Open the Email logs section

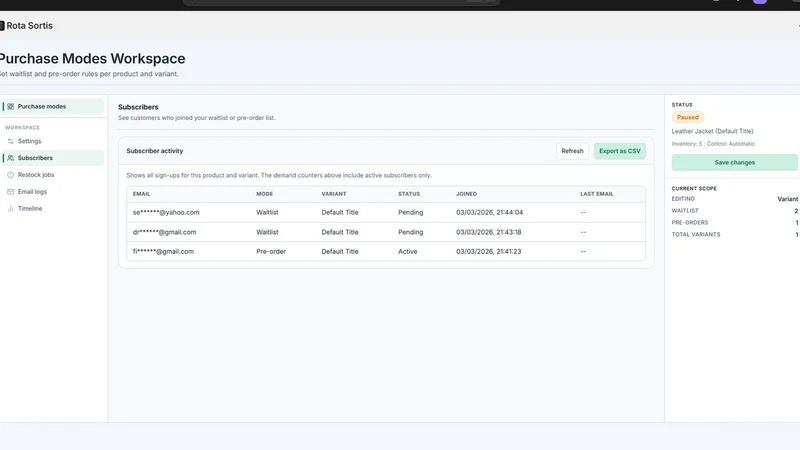[x=53, y=192]
